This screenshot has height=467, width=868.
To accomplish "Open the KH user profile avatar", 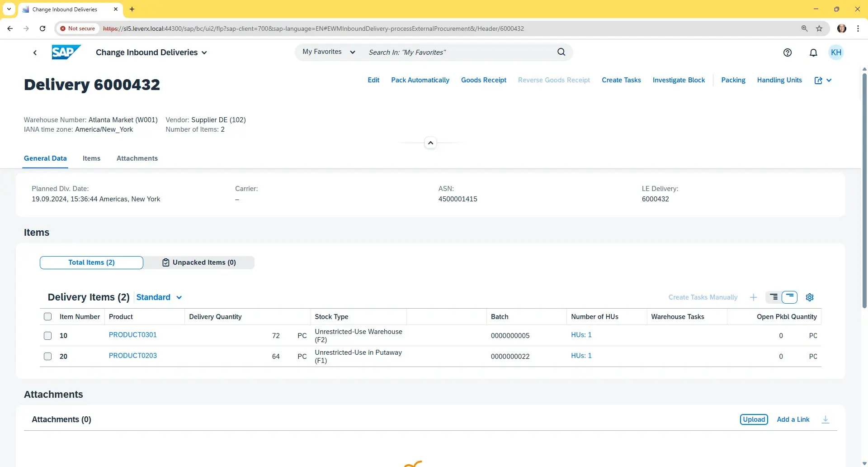I will click(x=836, y=52).
